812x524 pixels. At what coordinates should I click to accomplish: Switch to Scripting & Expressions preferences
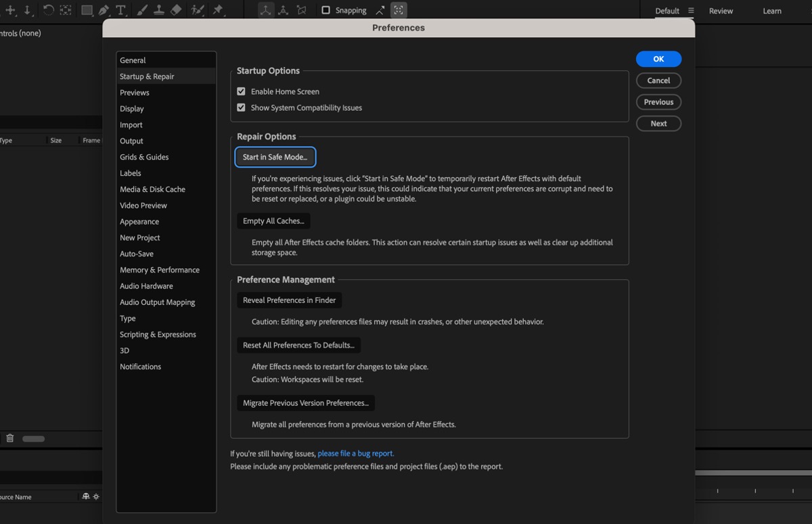pos(158,335)
